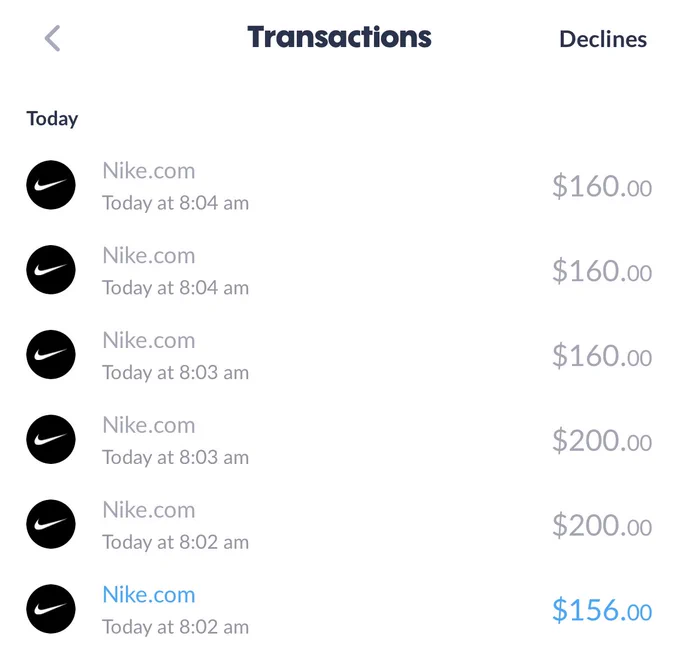
Task: Select the Nike logo of the 8:02 am $200.00 transaction
Action: click(x=51, y=524)
